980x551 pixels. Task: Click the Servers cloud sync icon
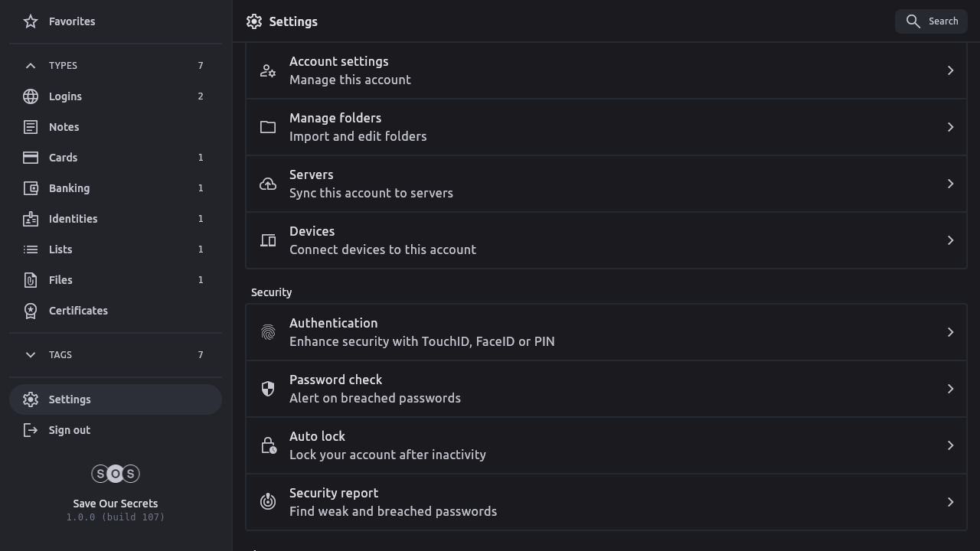(268, 184)
